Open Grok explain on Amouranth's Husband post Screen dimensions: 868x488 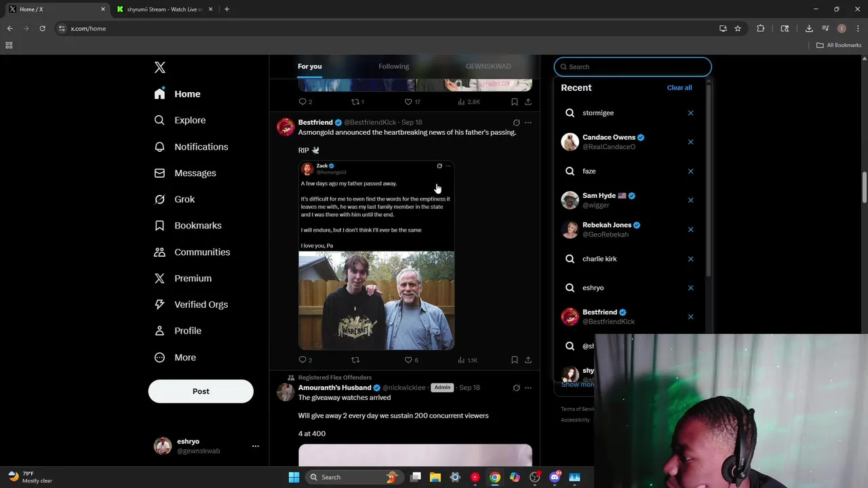point(516,388)
